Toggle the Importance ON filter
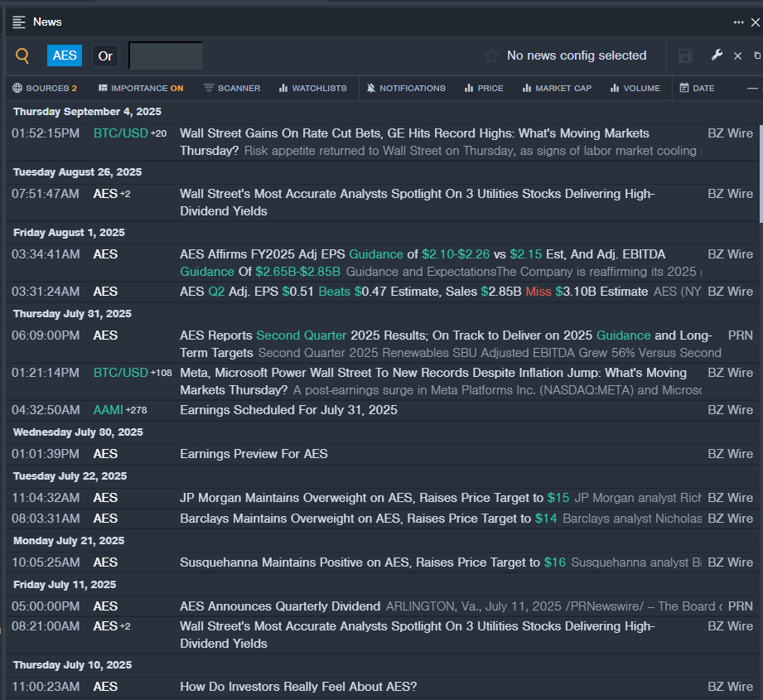Viewport: 763px width, 700px height. [141, 88]
